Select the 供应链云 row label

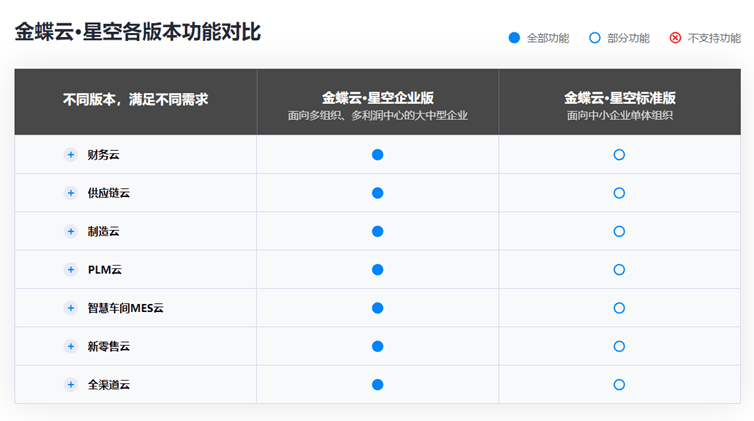point(109,193)
